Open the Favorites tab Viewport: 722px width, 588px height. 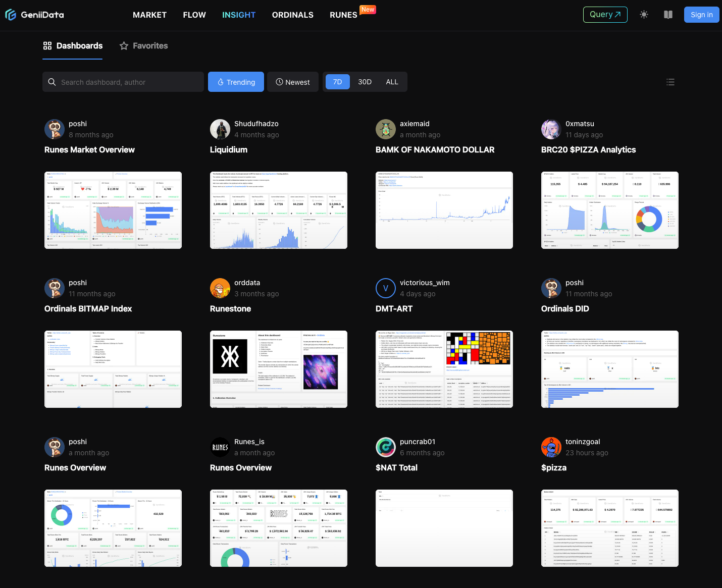144,46
